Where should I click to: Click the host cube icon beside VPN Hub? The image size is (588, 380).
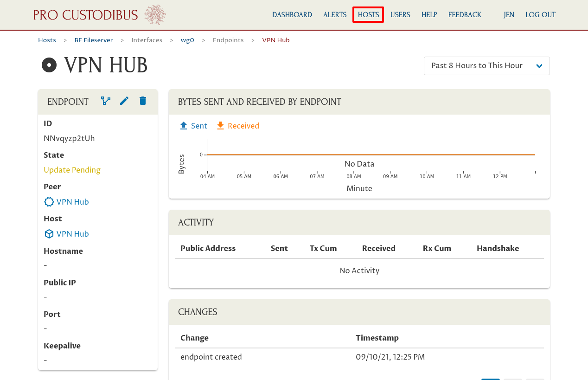[49, 234]
